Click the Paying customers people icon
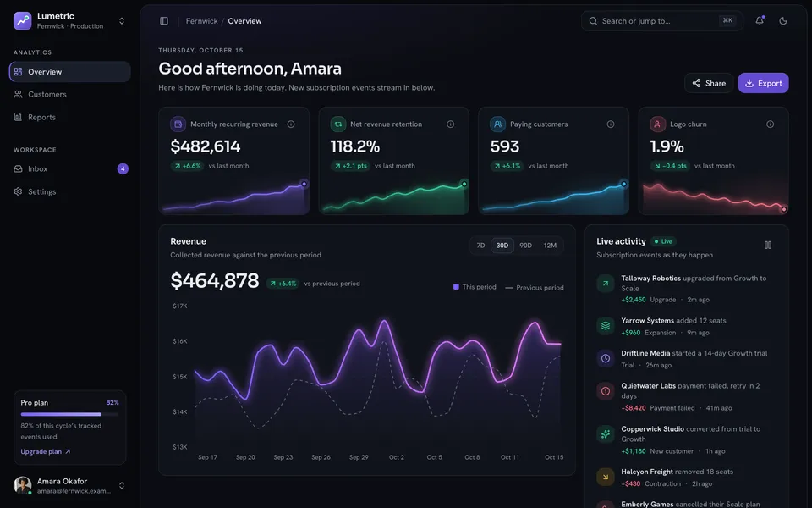Screen dimensions: 812x508 [497, 124]
